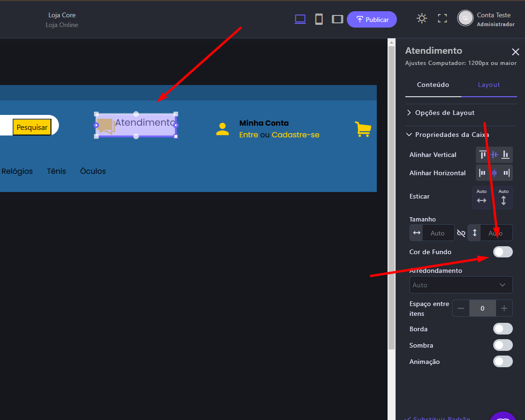Viewport: 525px width, 420px height.
Task: Turn on the Borda switch
Action: coord(503,329)
